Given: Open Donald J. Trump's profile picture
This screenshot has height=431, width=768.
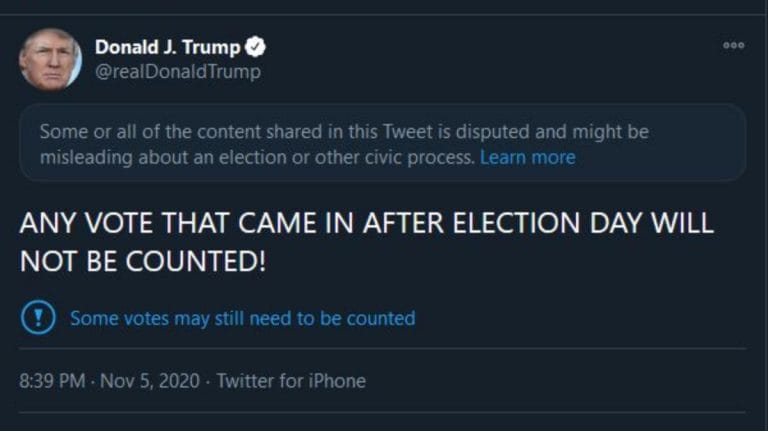Looking at the screenshot, I should [50, 59].
